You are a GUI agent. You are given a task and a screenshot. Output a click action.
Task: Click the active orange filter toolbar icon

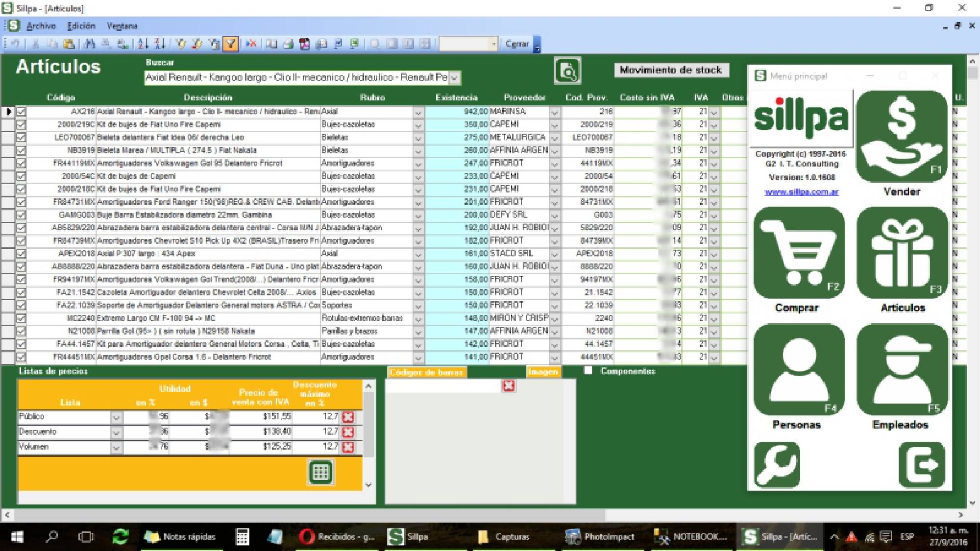tap(230, 44)
